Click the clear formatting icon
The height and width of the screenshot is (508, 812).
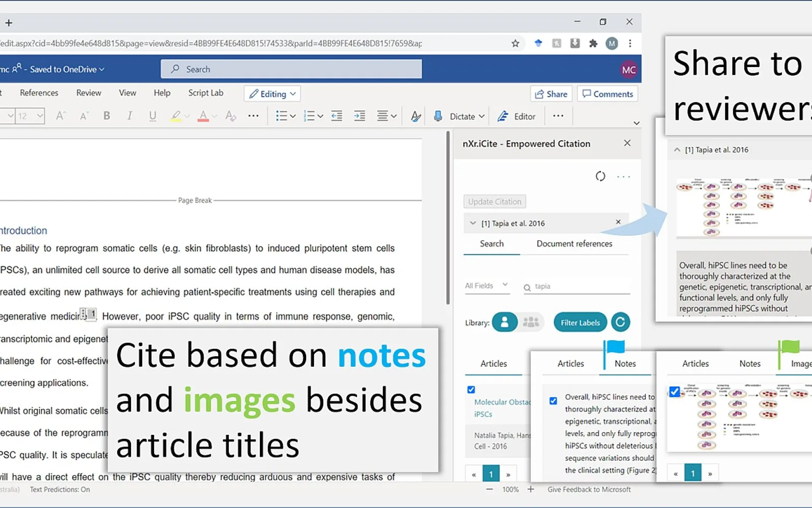[230, 116]
